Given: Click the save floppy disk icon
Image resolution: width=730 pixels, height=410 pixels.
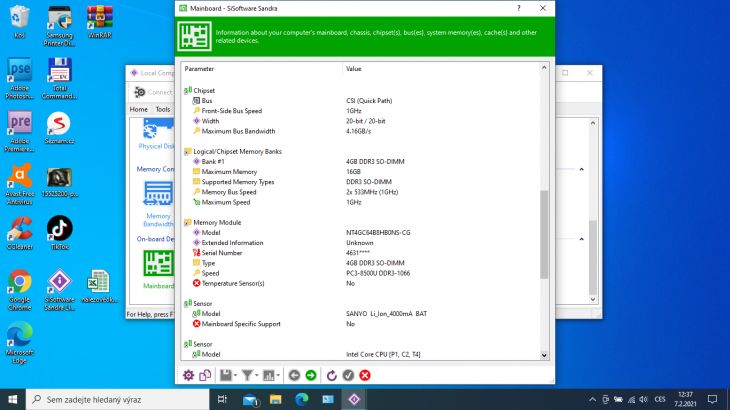Looking at the screenshot, I should pos(225,375).
